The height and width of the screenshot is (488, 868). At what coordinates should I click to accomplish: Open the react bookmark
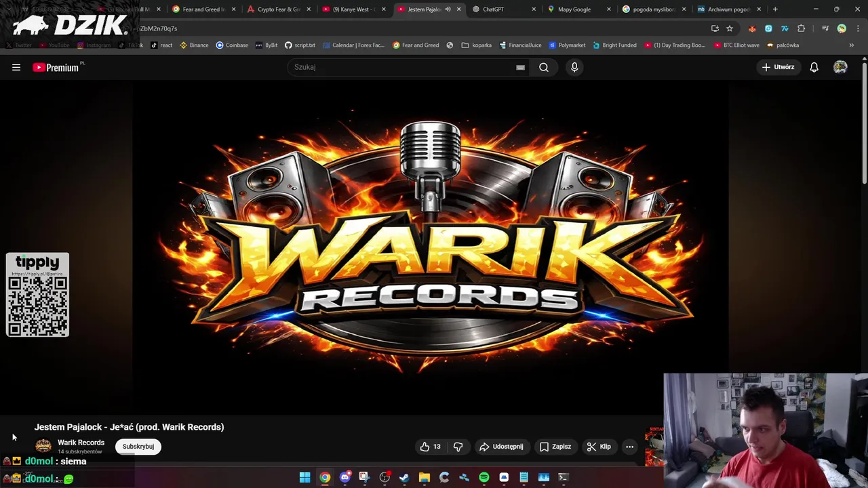161,45
